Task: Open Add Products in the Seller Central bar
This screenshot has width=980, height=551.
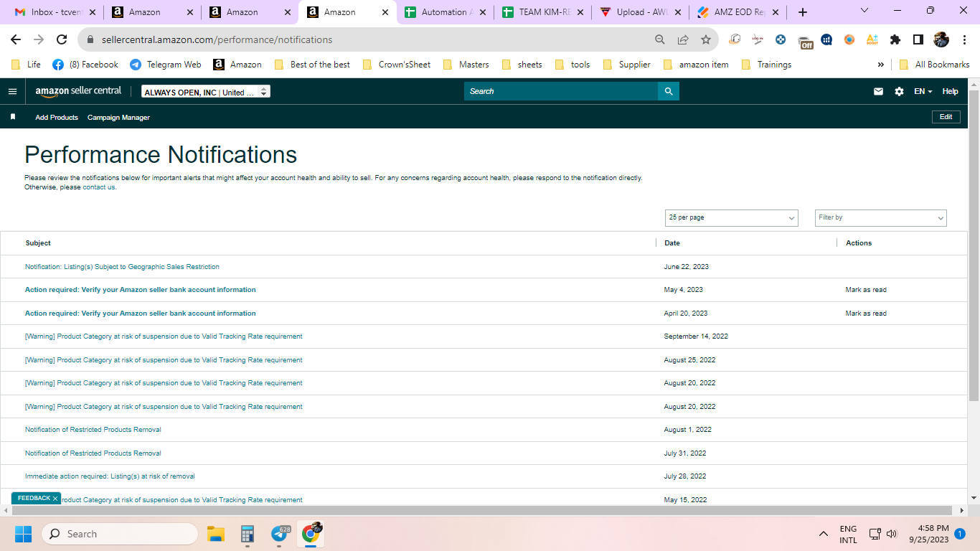Action: point(57,117)
